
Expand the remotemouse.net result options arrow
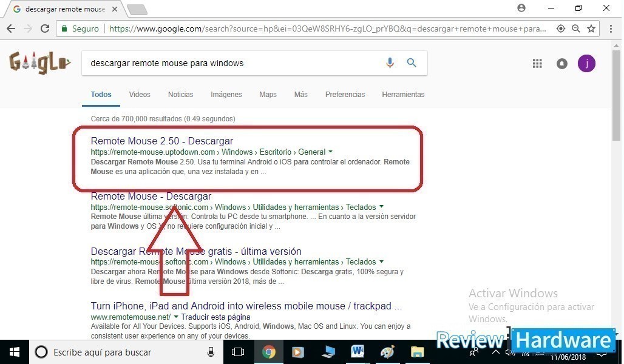pyautogui.click(x=176, y=317)
